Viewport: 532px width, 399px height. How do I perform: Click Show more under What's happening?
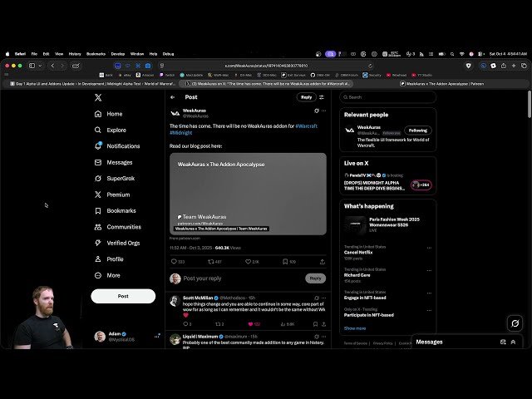[x=355, y=328]
